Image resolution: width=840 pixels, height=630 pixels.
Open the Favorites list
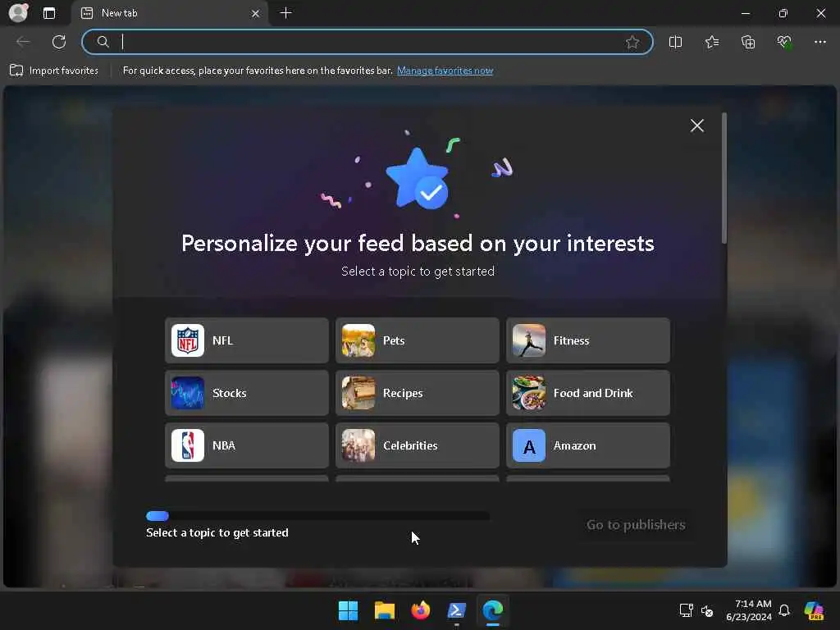click(x=712, y=42)
